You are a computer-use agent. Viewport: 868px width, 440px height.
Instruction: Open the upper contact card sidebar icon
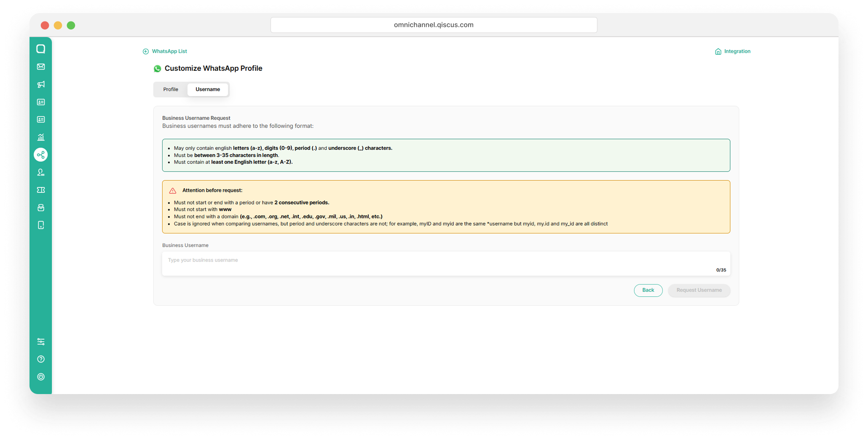(41, 102)
